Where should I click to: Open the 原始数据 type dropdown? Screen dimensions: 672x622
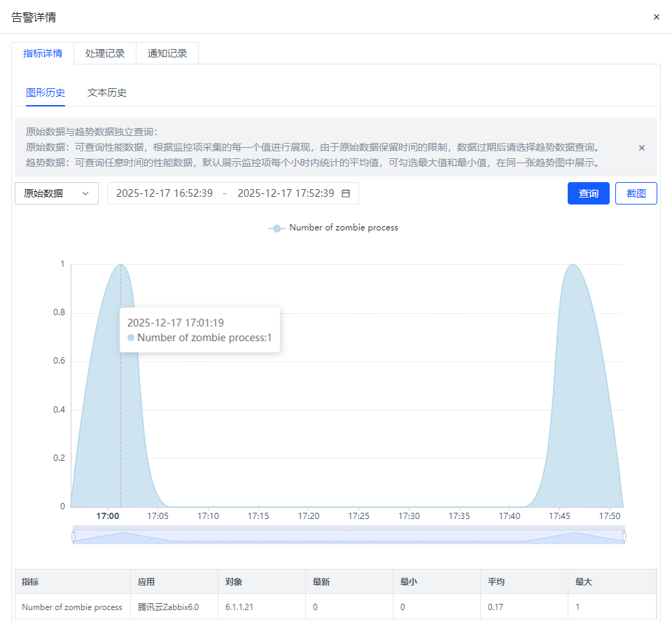57,193
